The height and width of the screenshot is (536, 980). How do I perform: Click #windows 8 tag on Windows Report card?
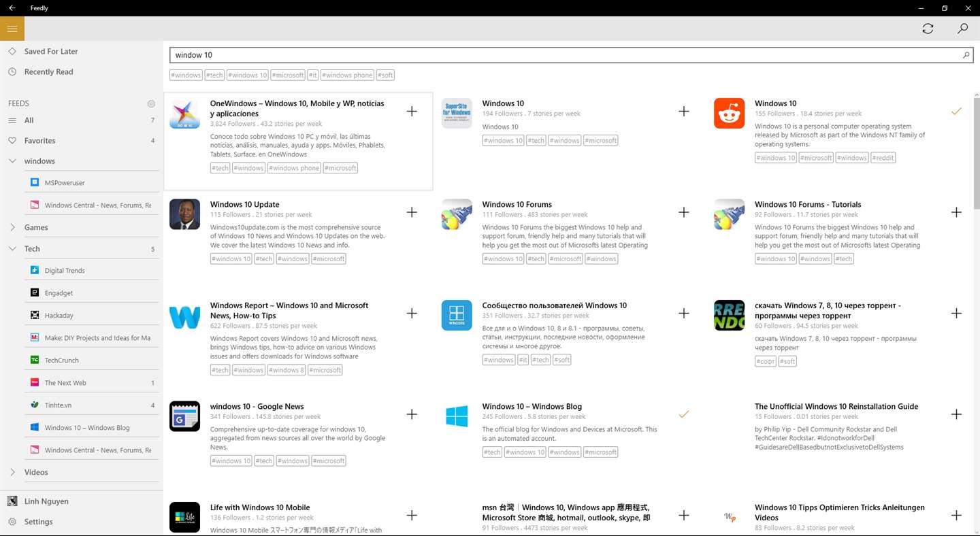coord(286,370)
